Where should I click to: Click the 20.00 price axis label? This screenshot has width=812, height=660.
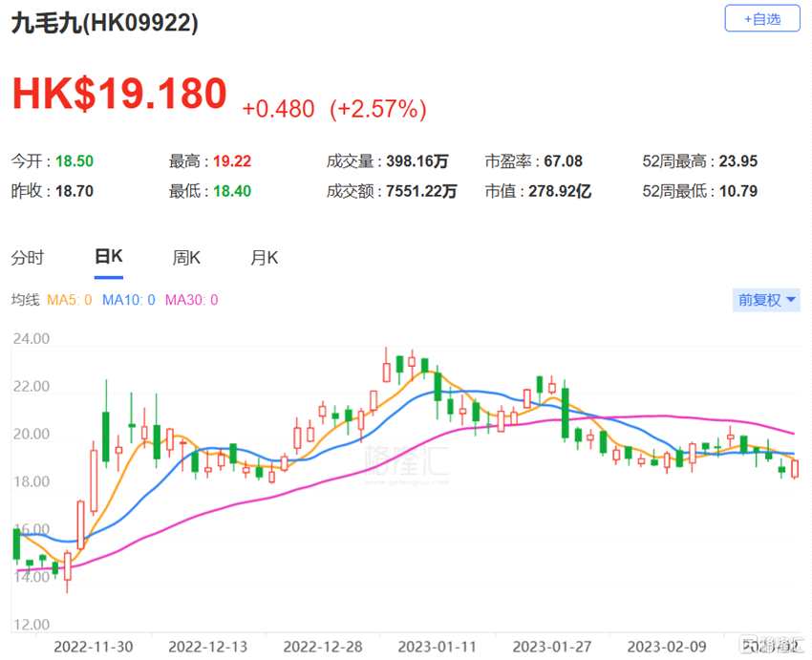pos(32,434)
